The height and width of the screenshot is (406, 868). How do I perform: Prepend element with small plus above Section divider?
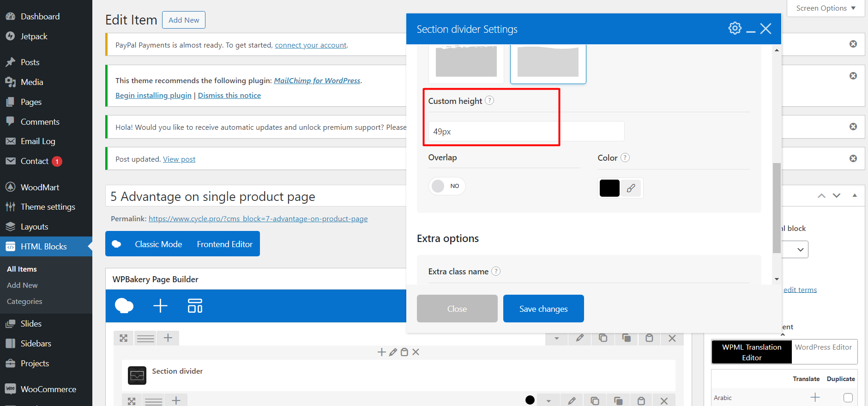point(381,352)
